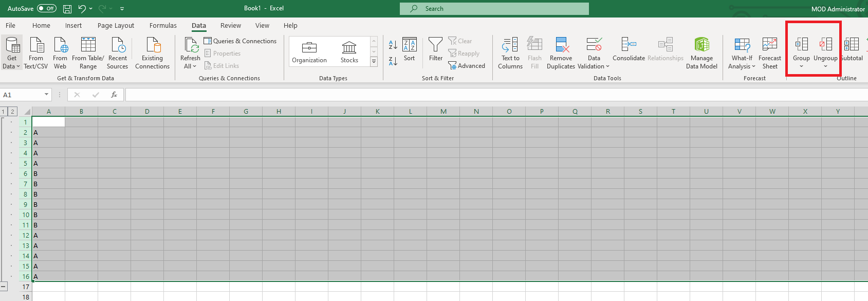Click From Table/Range icon

88,52
